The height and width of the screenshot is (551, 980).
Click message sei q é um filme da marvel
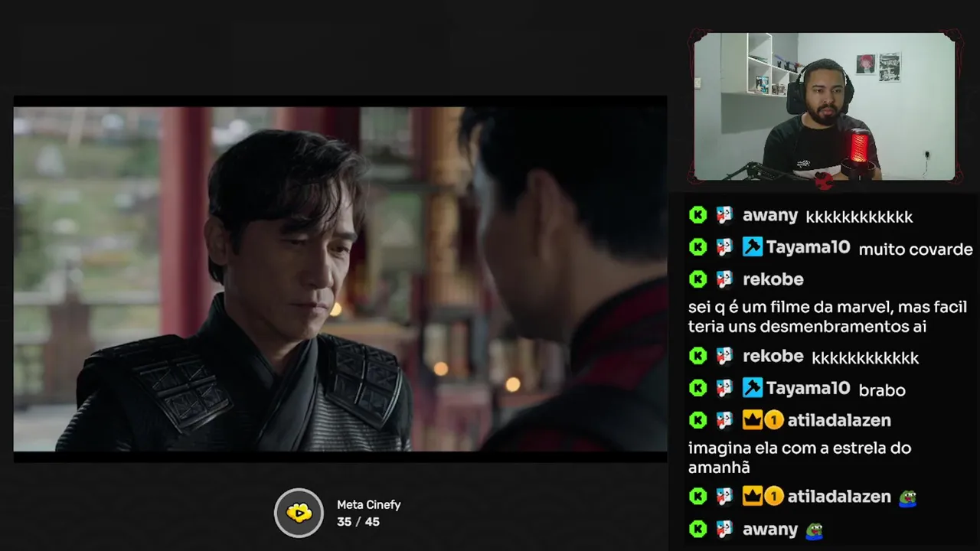pos(828,317)
